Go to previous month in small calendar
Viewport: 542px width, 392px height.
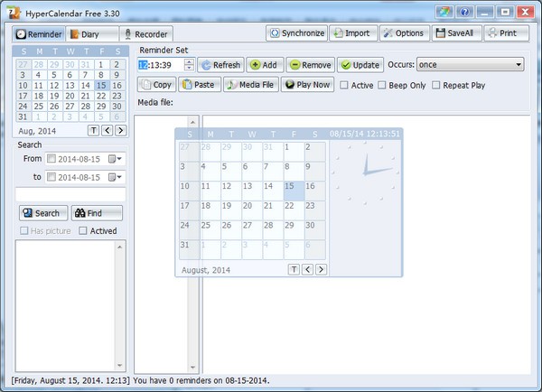pyautogui.click(x=107, y=130)
